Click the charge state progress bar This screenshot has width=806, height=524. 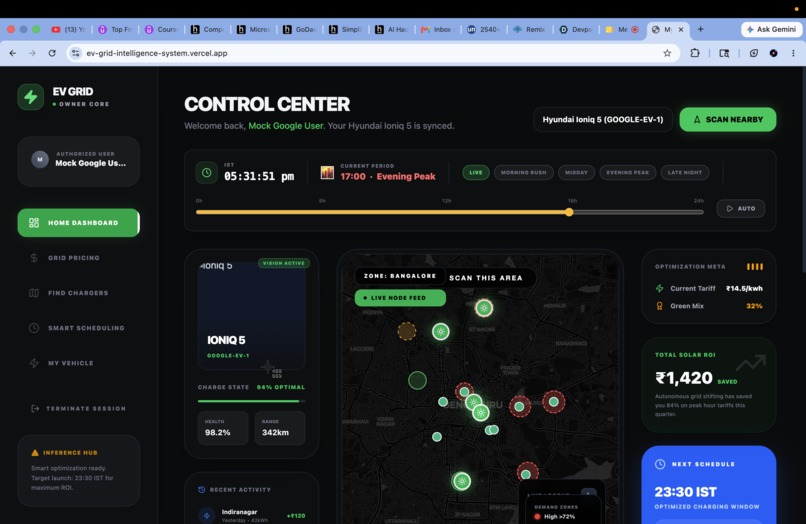(x=251, y=401)
